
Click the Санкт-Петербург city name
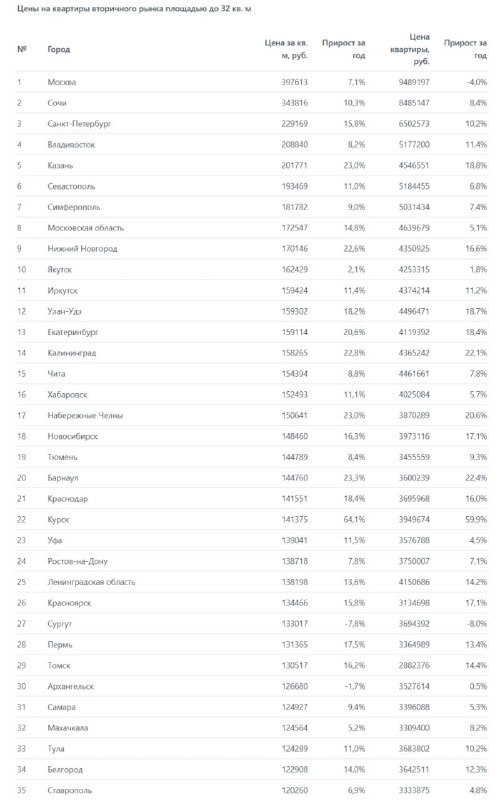(x=79, y=124)
